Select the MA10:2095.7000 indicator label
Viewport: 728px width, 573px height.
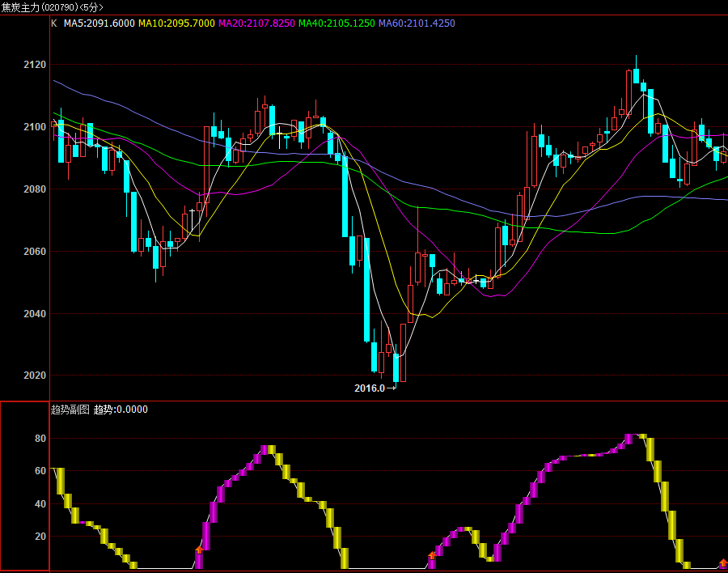click(176, 23)
